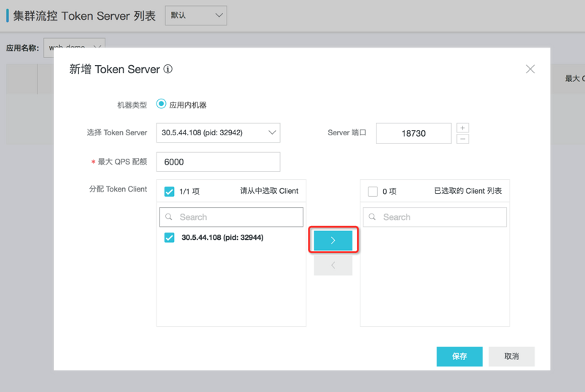Click the magnifier icon in left Search box

pyautogui.click(x=169, y=216)
